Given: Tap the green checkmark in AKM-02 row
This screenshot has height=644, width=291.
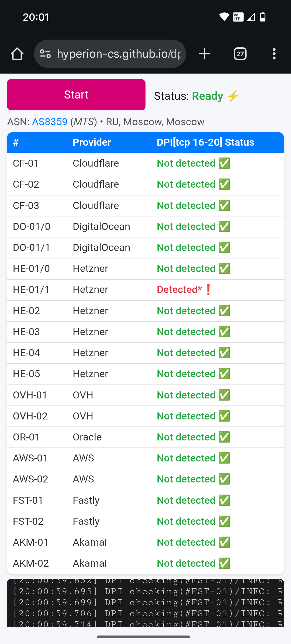Looking at the screenshot, I should pos(224,563).
